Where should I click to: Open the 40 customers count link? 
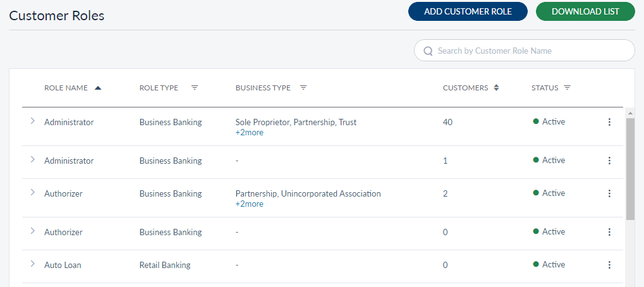pyautogui.click(x=447, y=122)
